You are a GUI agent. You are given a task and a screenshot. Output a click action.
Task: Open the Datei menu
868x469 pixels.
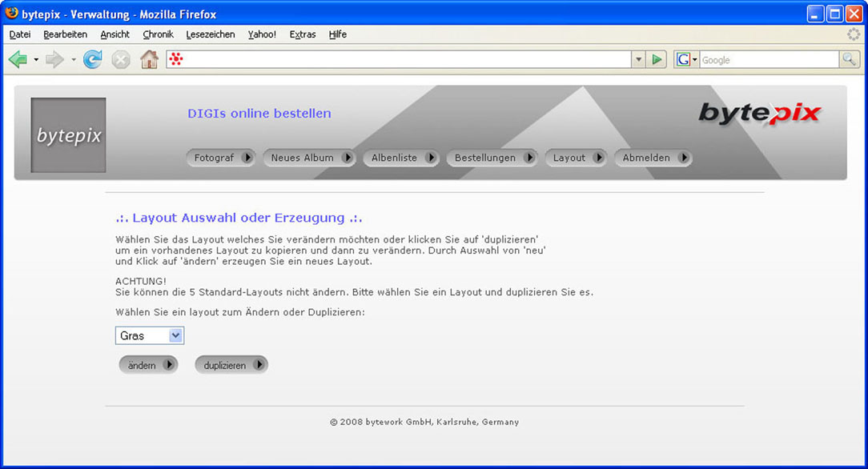[x=20, y=34]
